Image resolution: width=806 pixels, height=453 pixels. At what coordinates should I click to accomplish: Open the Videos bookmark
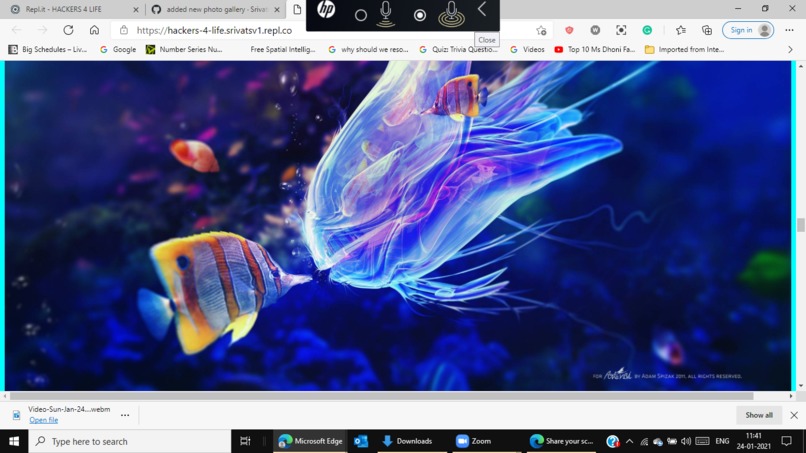[527, 49]
